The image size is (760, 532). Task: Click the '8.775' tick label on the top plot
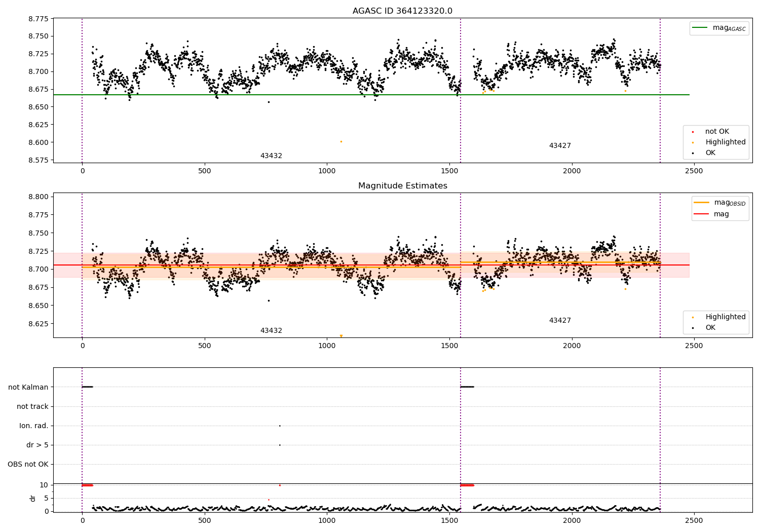click(39, 19)
